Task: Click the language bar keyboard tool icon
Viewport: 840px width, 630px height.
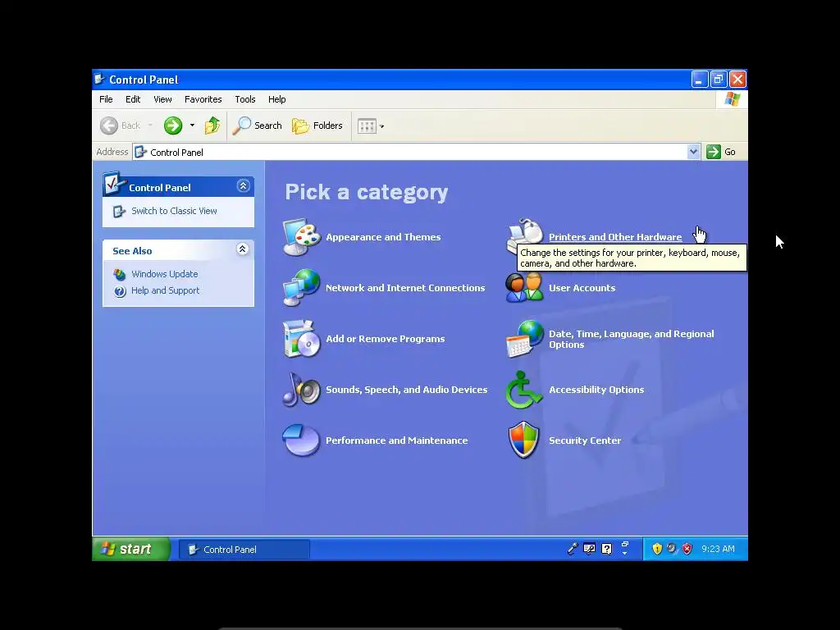Action: click(x=589, y=549)
